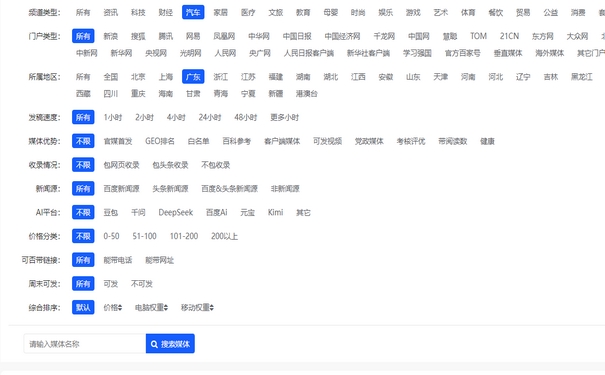Filter by 能带电话 link option
The image size is (605, 375).
pos(118,260)
